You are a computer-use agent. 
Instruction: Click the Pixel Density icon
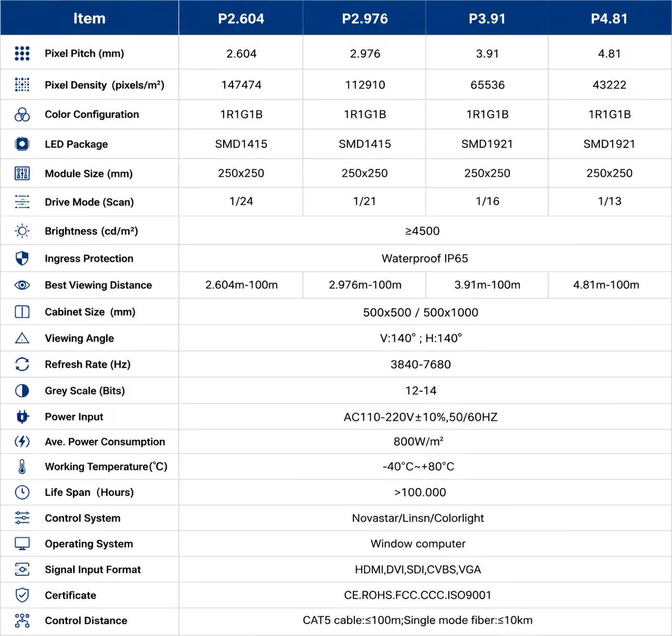(22, 84)
